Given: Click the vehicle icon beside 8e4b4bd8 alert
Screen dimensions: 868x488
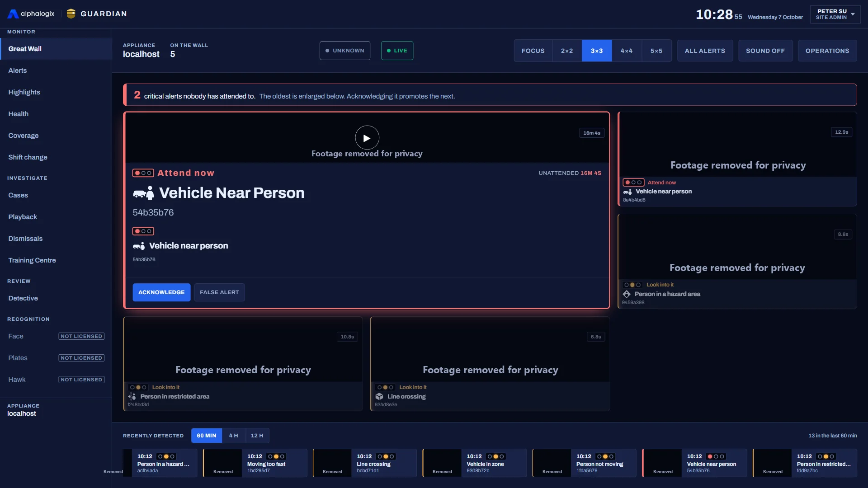Looking at the screenshot, I should [627, 192].
